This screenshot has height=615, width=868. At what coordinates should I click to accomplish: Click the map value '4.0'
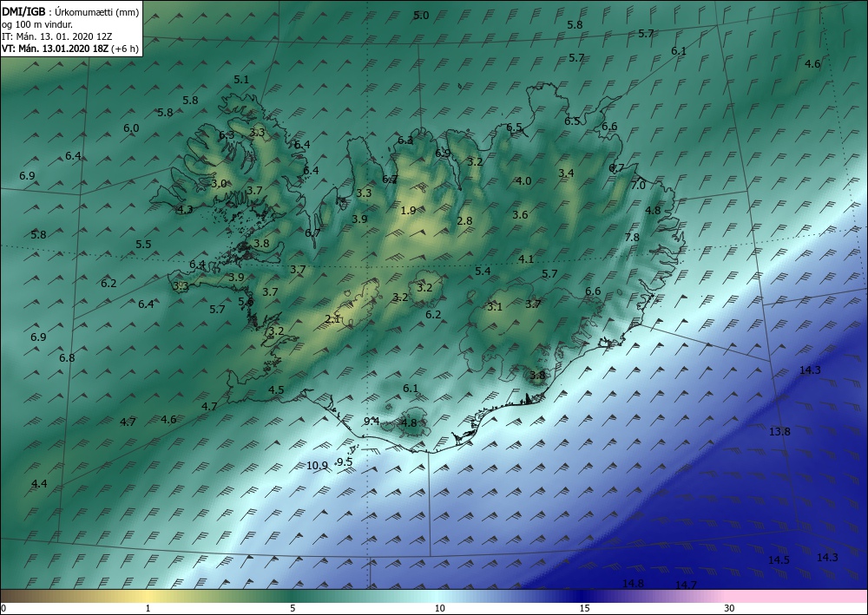pos(523,180)
